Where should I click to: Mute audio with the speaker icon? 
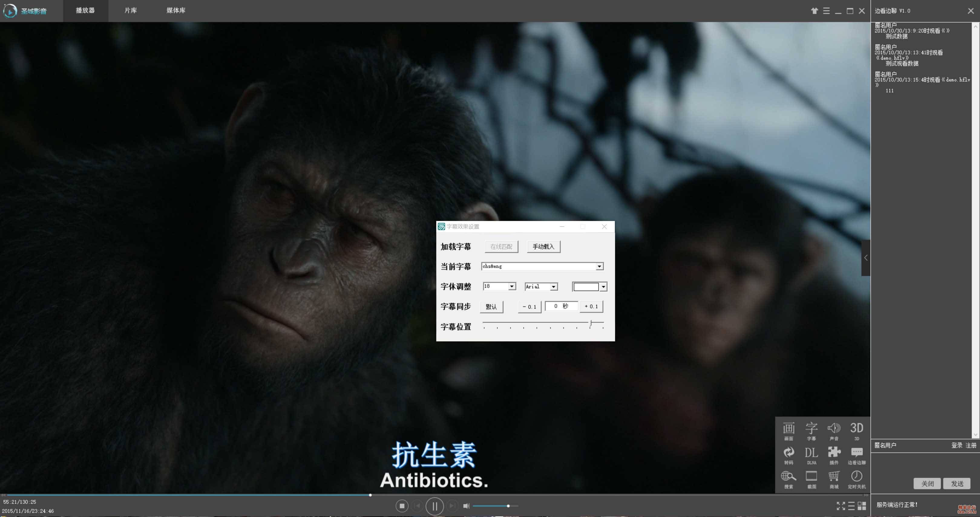point(467,506)
